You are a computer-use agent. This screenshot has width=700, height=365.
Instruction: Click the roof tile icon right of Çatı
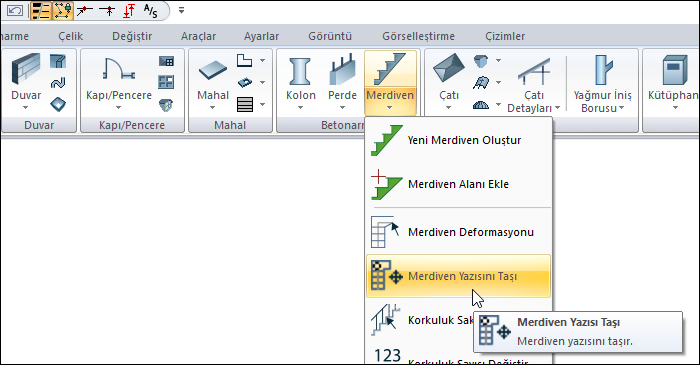(x=481, y=83)
